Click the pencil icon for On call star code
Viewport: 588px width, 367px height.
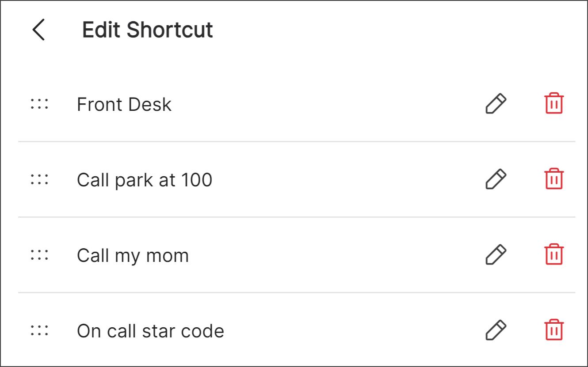click(x=495, y=330)
